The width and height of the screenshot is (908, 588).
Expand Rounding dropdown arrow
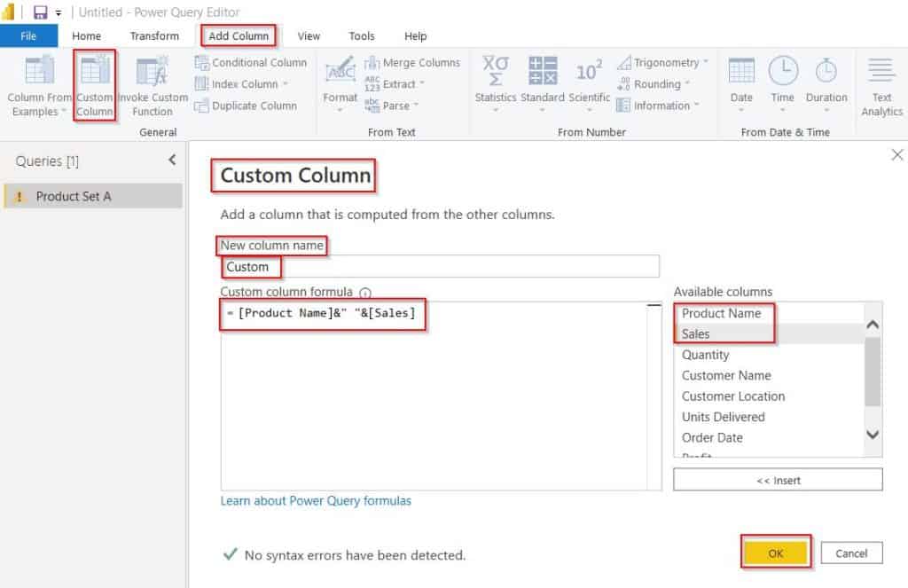click(687, 83)
